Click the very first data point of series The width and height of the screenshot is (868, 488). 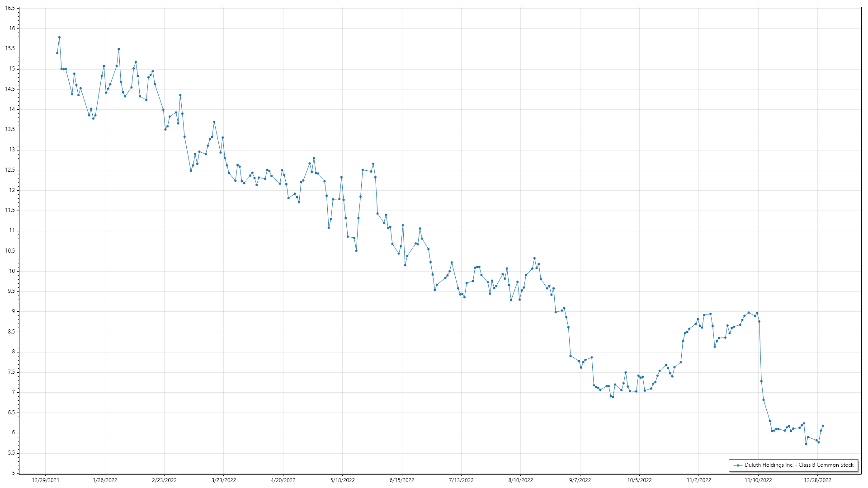57,53
